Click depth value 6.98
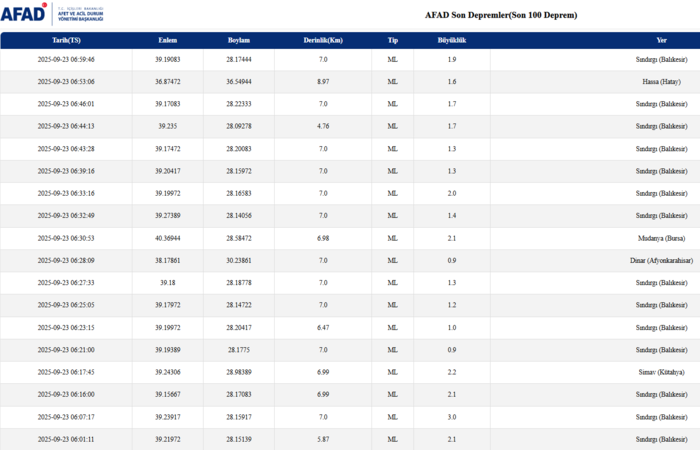 coord(323,238)
